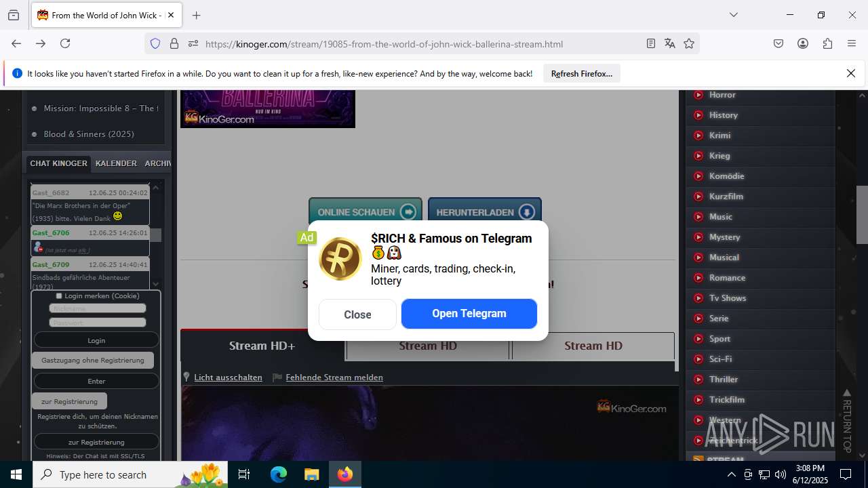This screenshot has height=488, width=868.
Task: Click the Online Schauen button
Action: pos(366,212)
